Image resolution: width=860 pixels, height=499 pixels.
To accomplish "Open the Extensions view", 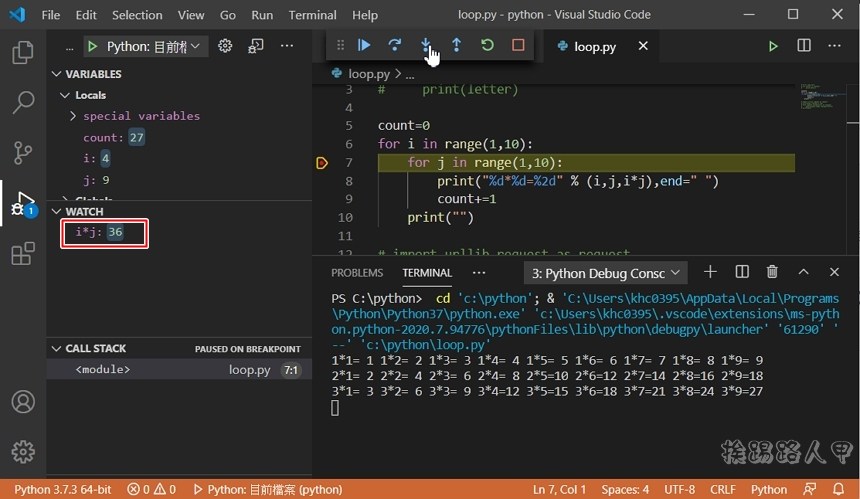I will point(22,254).
